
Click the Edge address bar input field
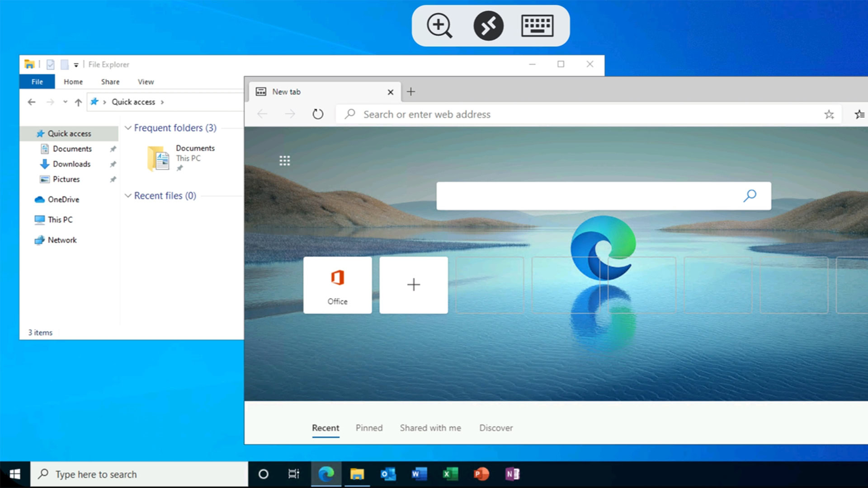[x=589, y=114]
